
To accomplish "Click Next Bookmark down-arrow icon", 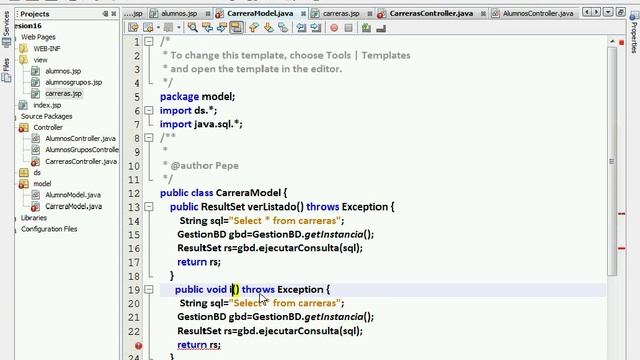I will [269, 28].
